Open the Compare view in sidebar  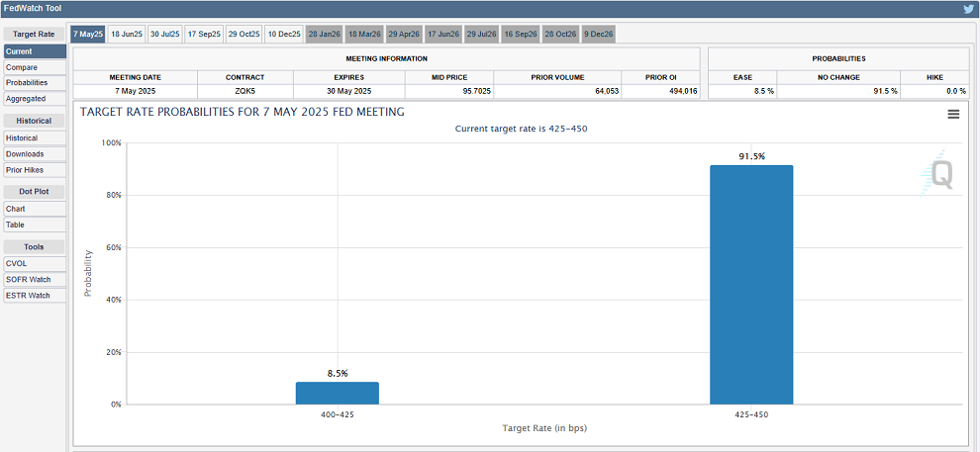(x=22, y=67)
